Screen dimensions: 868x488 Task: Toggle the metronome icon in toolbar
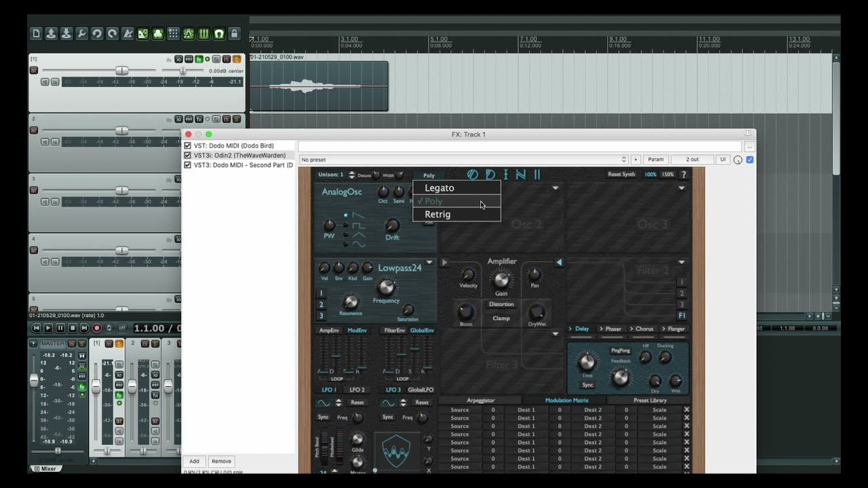pyautogui.click(x=127, y=33)
